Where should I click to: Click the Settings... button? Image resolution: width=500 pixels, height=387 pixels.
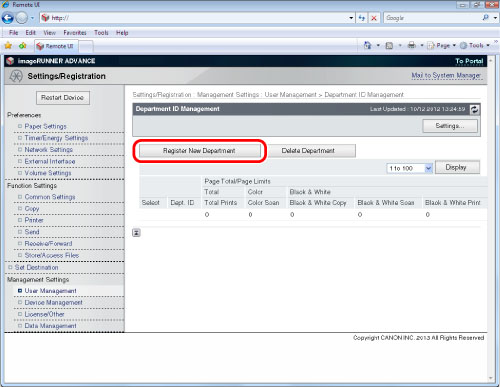point(450,126)
